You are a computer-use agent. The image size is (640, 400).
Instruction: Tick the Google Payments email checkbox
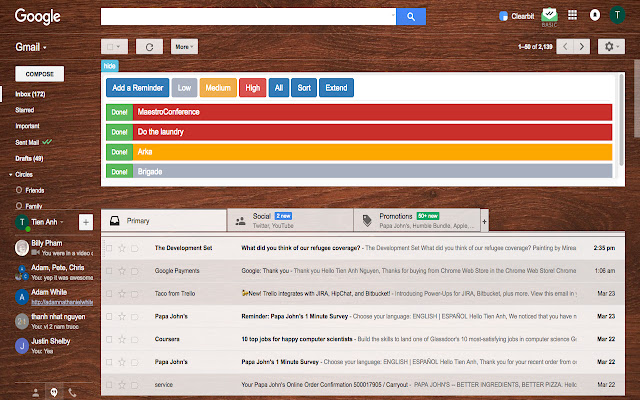coord(109,271)
